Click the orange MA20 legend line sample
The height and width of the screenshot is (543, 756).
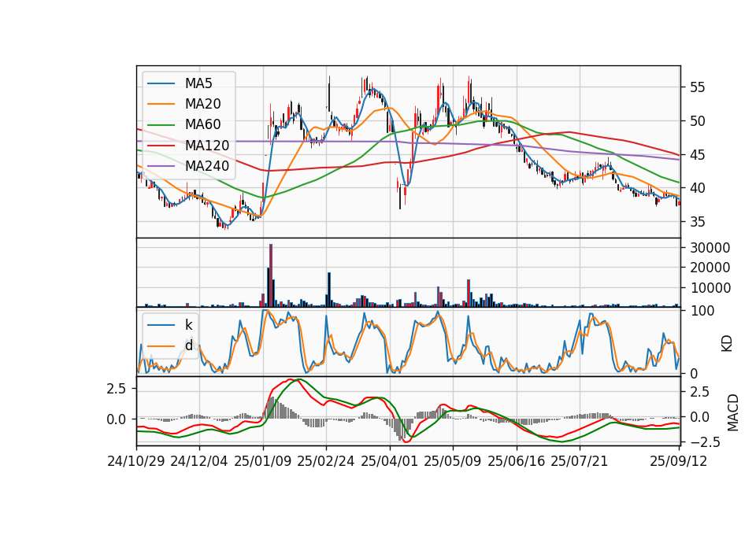[x=161, y=104]
